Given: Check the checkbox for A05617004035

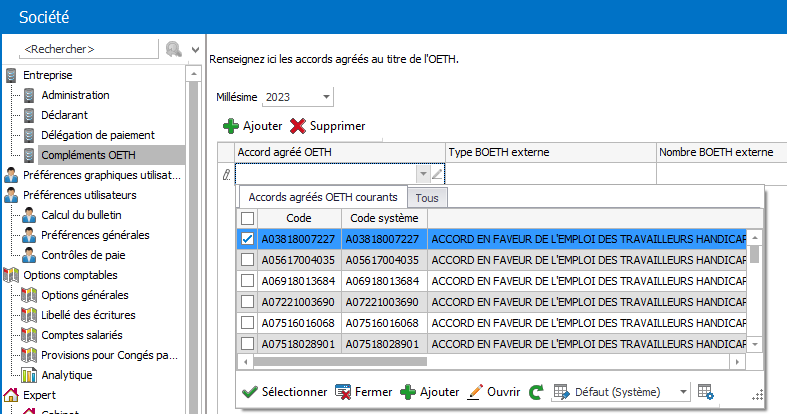Looking at the screenshot, I should 247,260.
